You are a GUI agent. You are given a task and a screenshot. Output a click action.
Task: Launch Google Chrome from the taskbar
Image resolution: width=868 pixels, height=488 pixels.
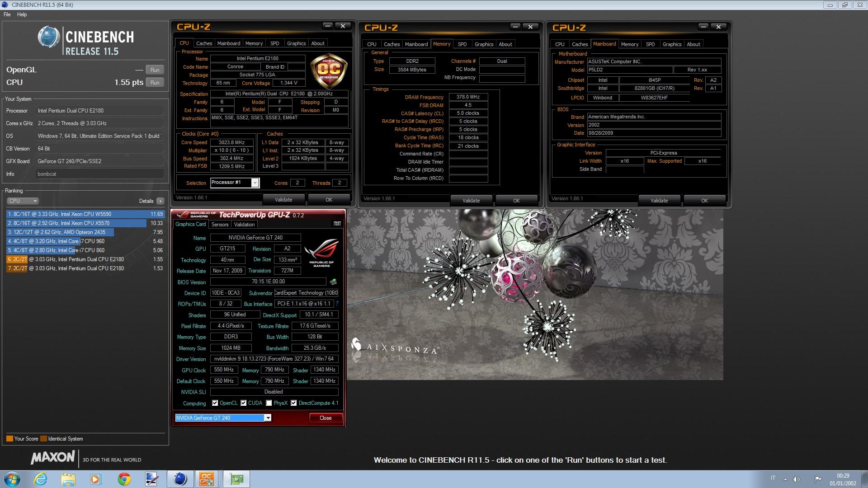pos(124,479)
